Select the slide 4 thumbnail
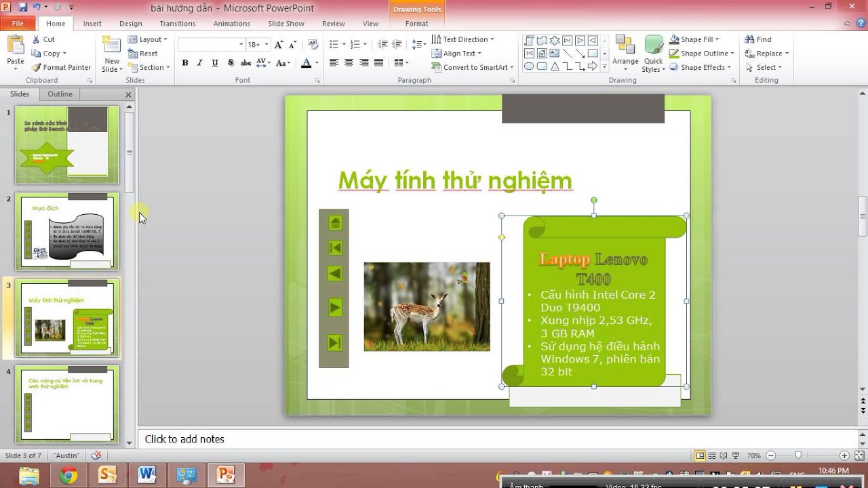The image size is (868, 488). pos(67,404)
